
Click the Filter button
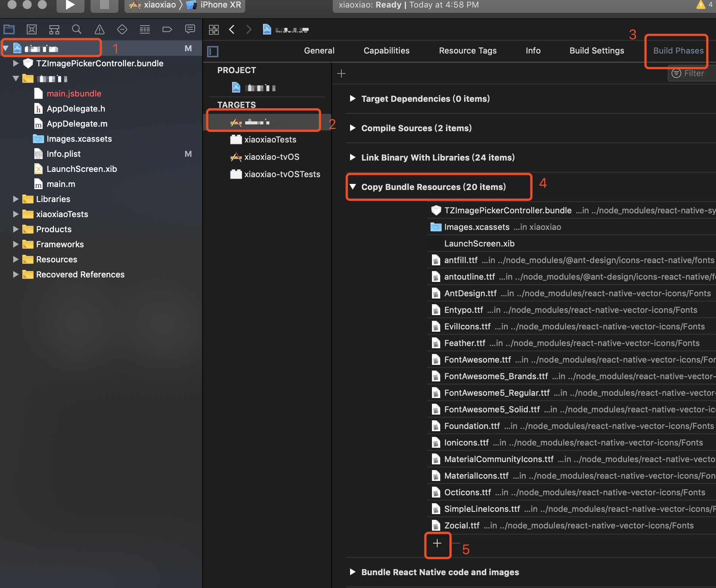pos(693,73)
